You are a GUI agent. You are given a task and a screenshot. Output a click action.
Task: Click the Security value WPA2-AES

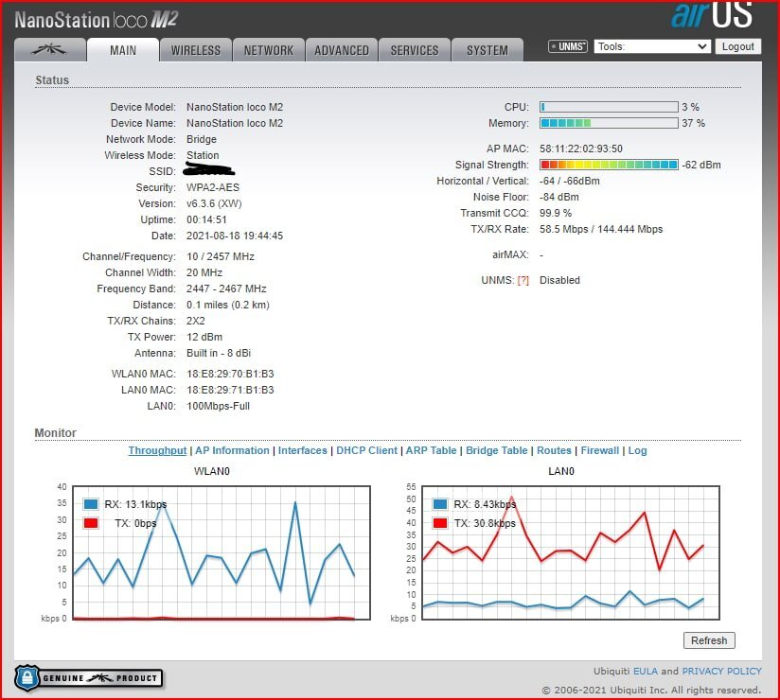click(213, 187)
